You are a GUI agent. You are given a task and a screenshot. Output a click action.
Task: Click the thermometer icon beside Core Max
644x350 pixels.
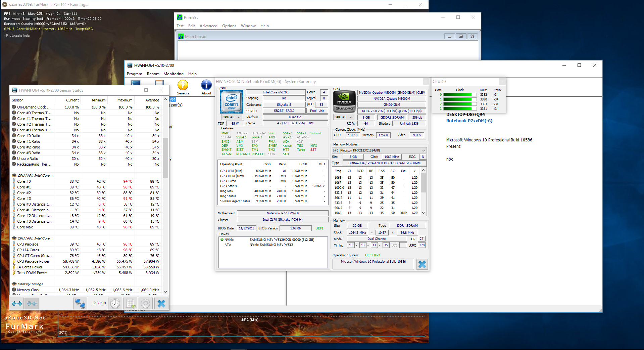pos(14,227)
